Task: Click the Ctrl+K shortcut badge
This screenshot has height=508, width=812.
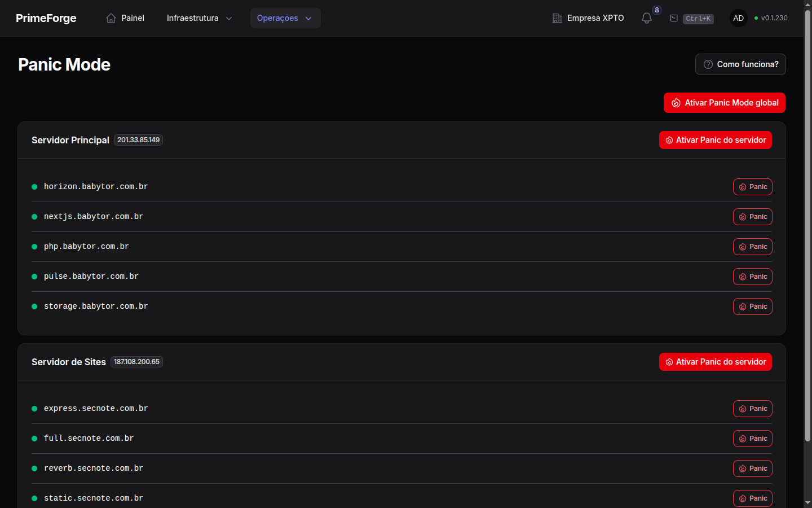Action: click(x=699, y=19)
